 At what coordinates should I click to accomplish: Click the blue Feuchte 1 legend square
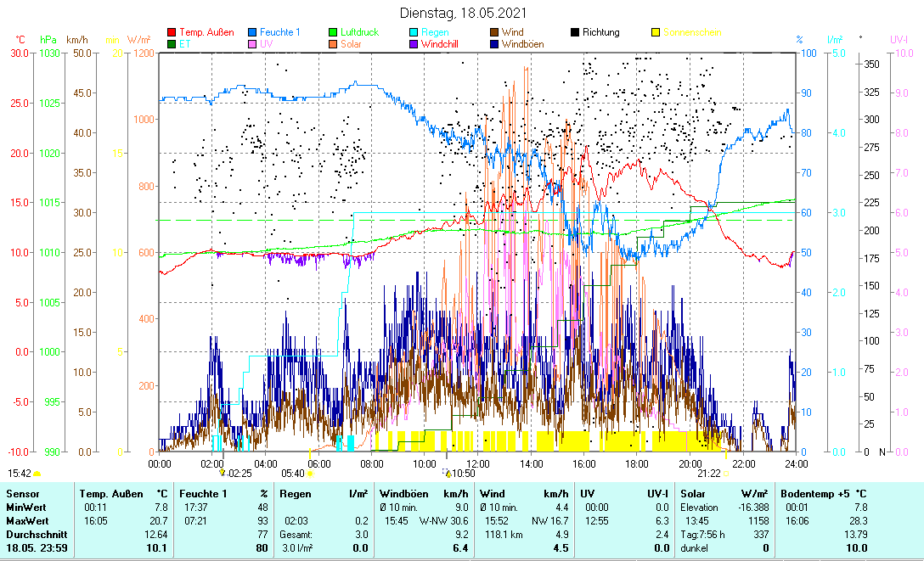[253, 32]
